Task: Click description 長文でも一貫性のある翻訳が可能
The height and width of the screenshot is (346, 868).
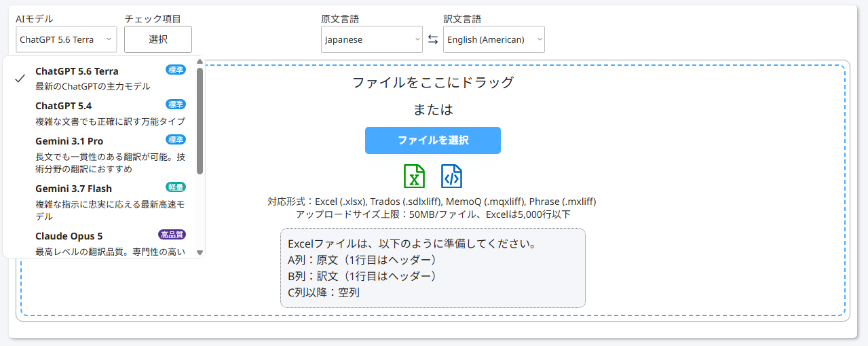Action: coord(110,163)
